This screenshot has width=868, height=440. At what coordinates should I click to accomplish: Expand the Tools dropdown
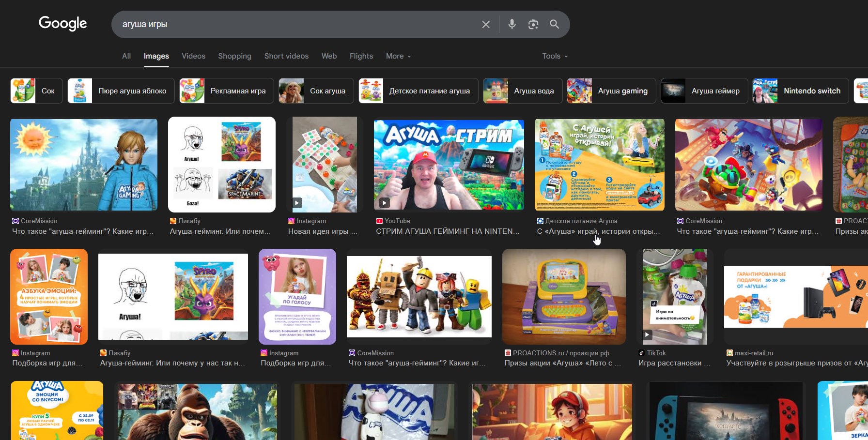pyautogui.click(x=555, y=56)
